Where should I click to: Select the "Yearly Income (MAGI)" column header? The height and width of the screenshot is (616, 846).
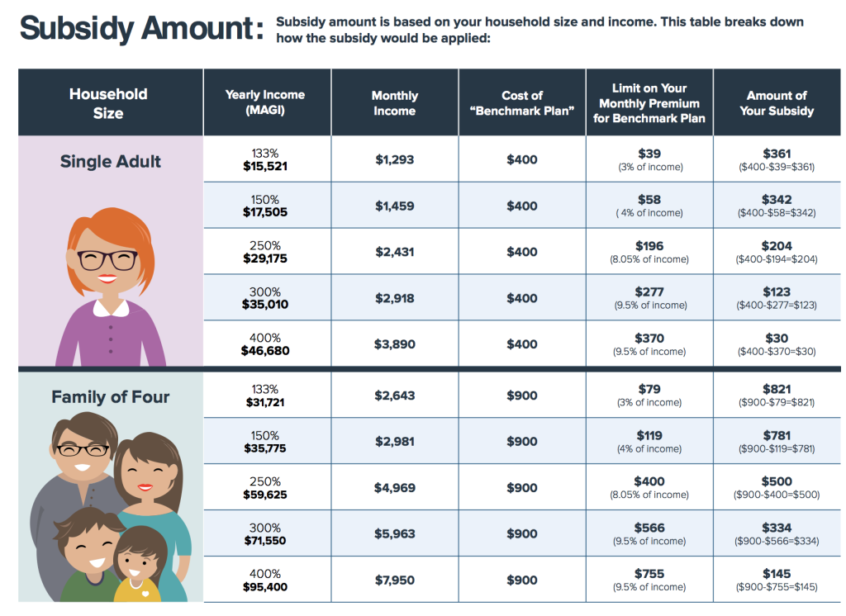click(x=265, y=103)
